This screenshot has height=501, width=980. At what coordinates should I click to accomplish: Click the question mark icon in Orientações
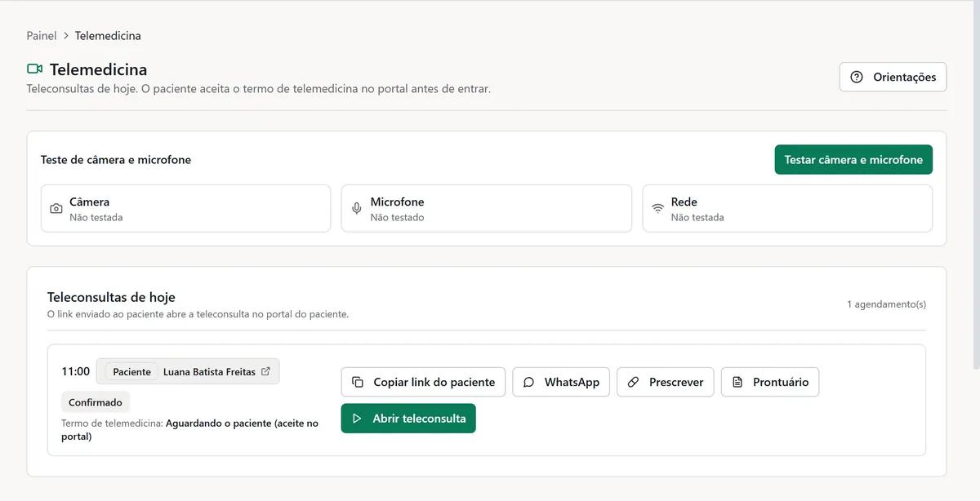click(x=857, y=78)
